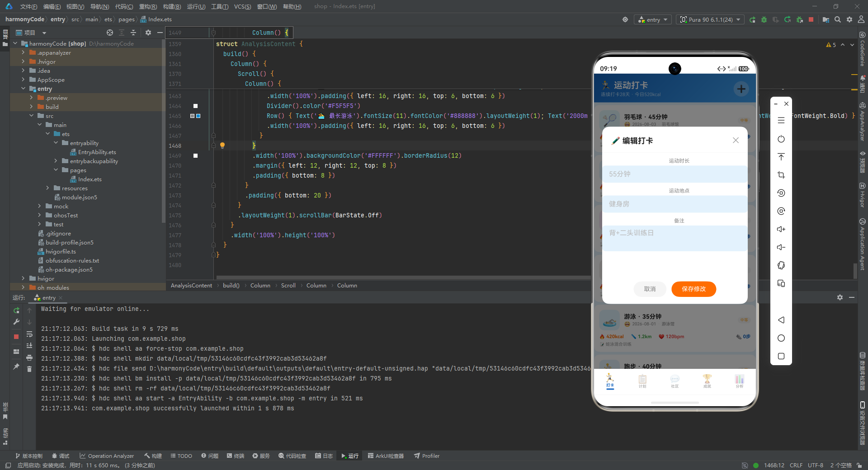Toggle scroll-to-end in run console
Viewport: 868px width, 470px height.
(29, 346)
